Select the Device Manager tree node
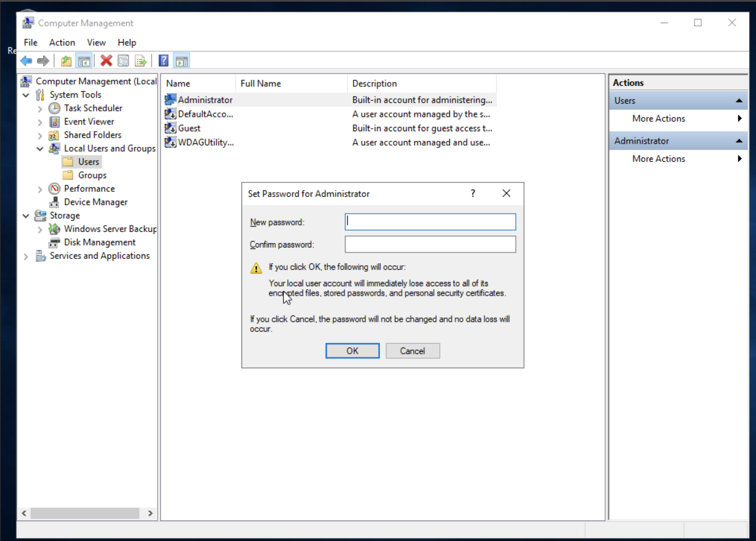 click(x=95, y=202)
